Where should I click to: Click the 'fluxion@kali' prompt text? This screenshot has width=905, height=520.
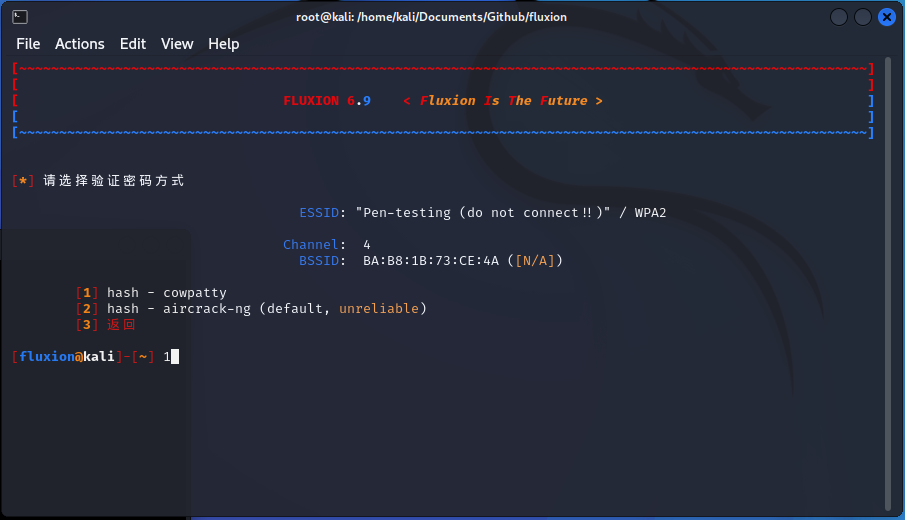pyautogui.click(x=67, y=357)
